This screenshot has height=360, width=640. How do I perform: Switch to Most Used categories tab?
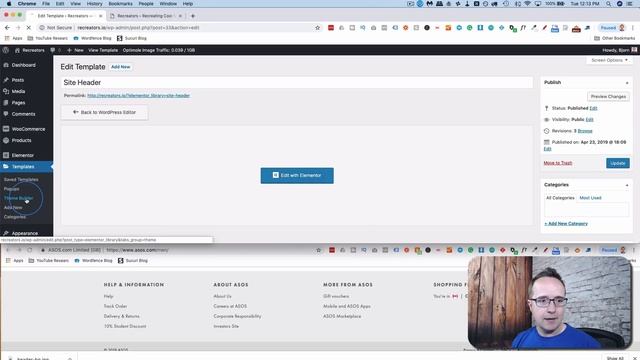(590, 198)
